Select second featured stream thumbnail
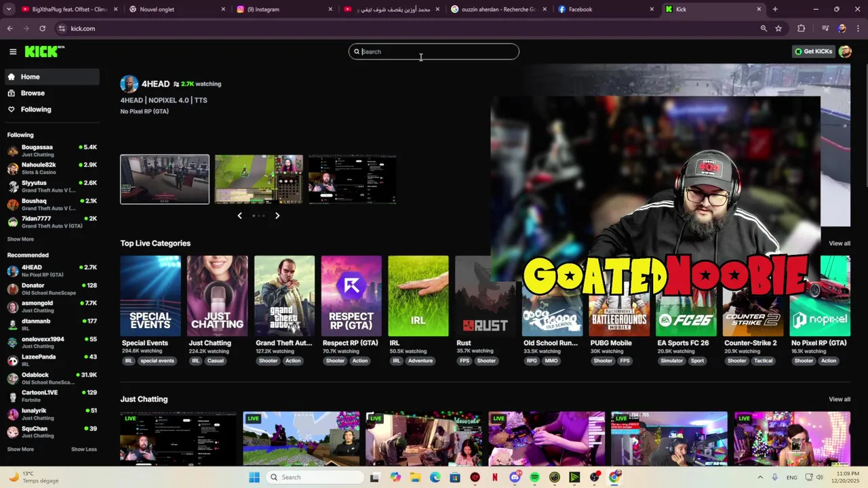The width and height of the screenshot is (868, 488). (x=259, y=179)
